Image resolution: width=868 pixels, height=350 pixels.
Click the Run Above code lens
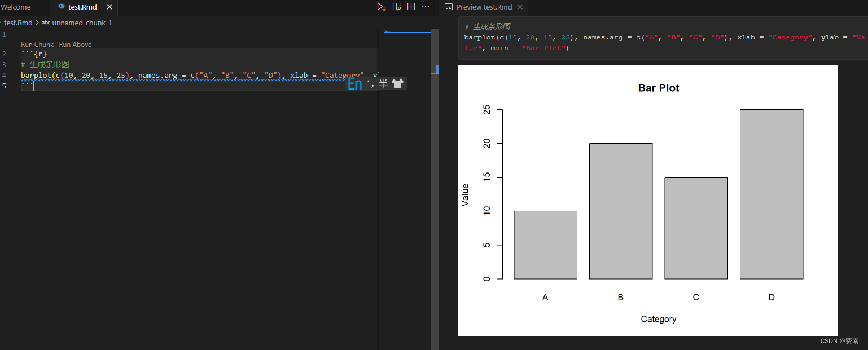pos(75,44)
